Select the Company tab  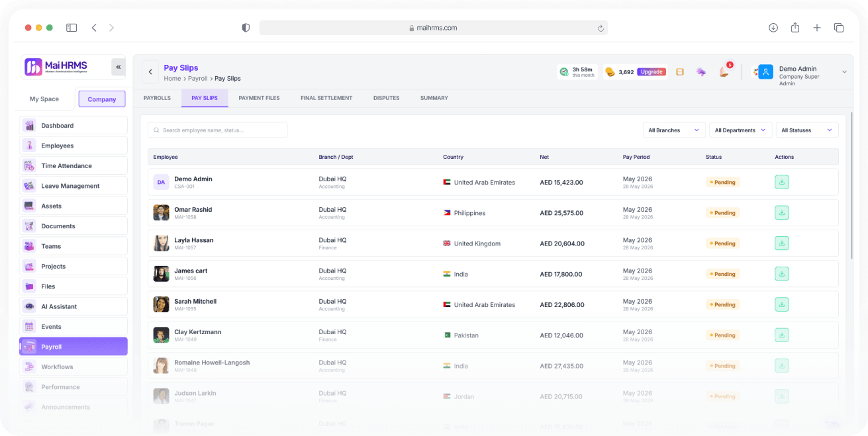tap(102, 99)
